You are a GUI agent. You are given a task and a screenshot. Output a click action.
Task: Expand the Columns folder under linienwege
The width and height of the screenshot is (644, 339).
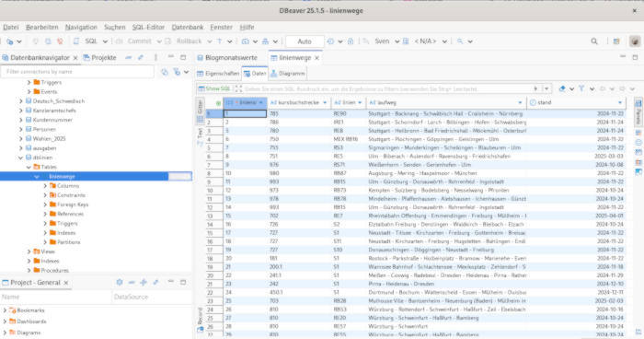tap(45, 186)
